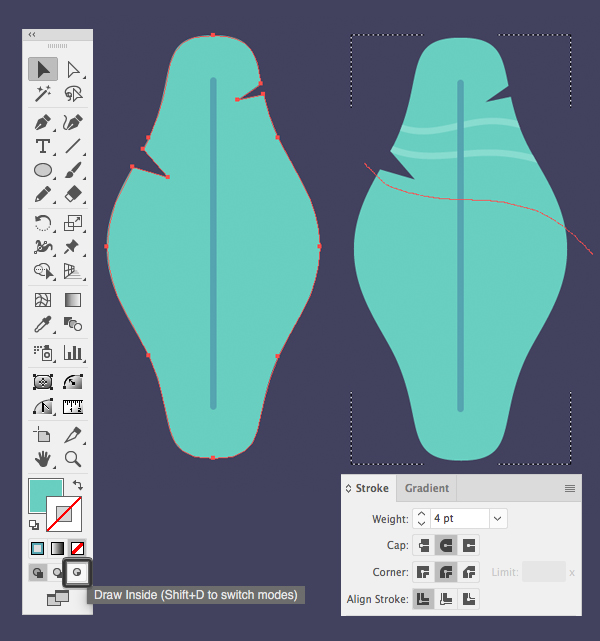Choose the Ellipse tool
The width and height of the screenshot is (600, 641).
(43, 171)
